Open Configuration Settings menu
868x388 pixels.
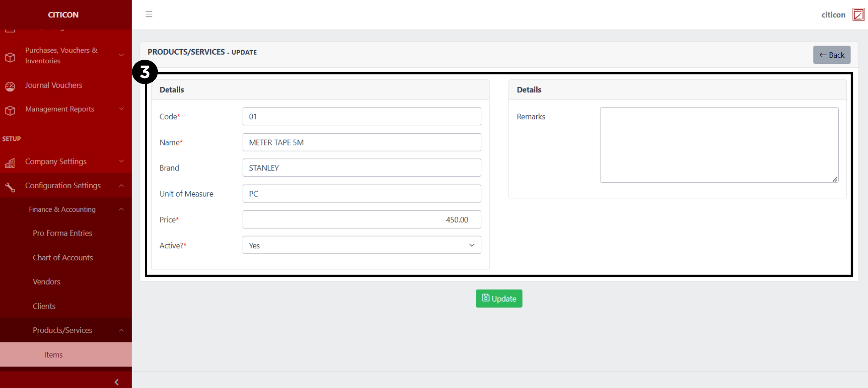point(63,186)
